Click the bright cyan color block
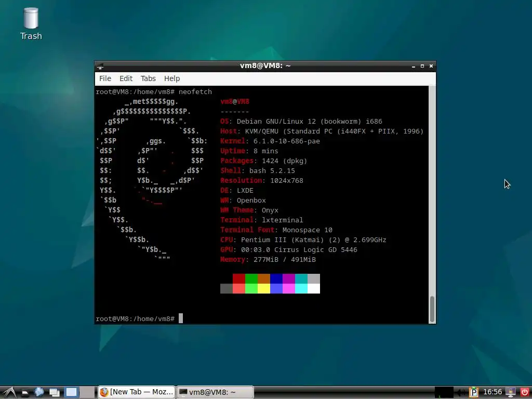This screenshot has width=532, height=399. (301, 288)
